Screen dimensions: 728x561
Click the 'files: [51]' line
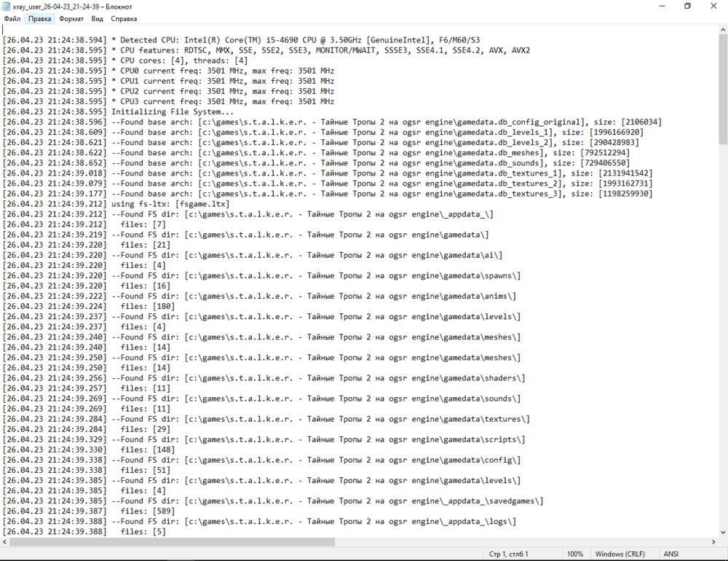pos(87,470)
